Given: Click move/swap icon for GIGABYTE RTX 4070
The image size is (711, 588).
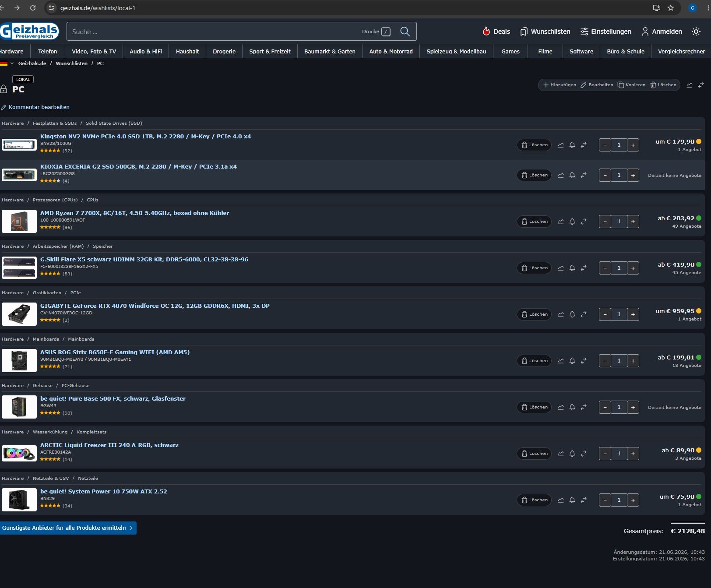Looking at the screenshot, I should tap(584, 314).
